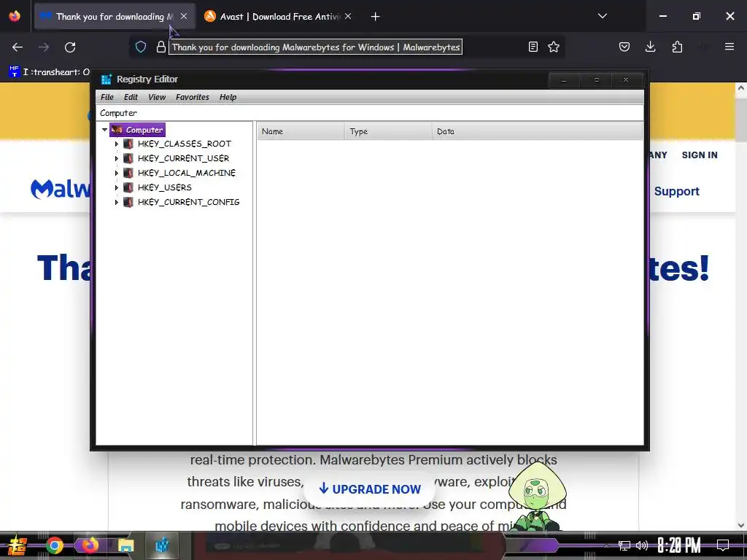
Task: Click the site padlock icon
Action: pyautogui.click(x=161, y=47)
